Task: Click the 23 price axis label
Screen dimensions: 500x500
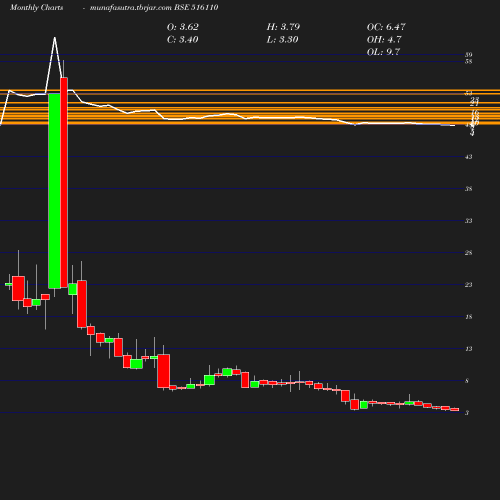Action: point(469,285)
